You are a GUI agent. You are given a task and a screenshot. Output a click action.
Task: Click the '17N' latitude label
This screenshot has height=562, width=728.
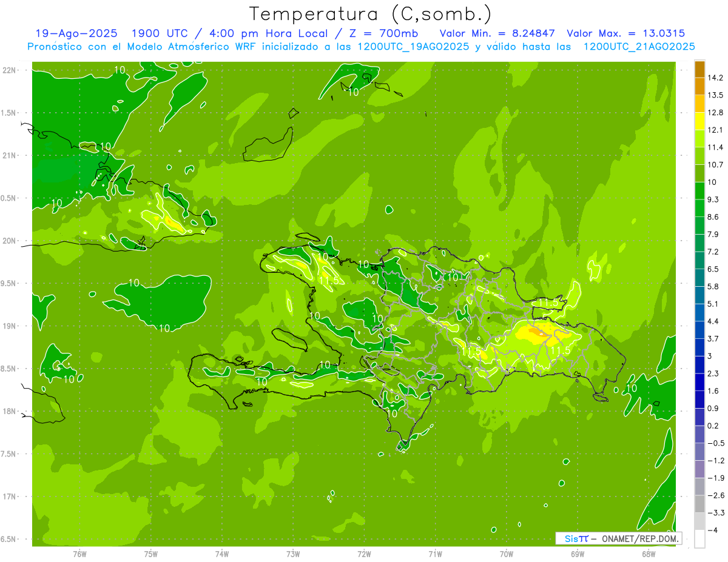click(10, 497)
